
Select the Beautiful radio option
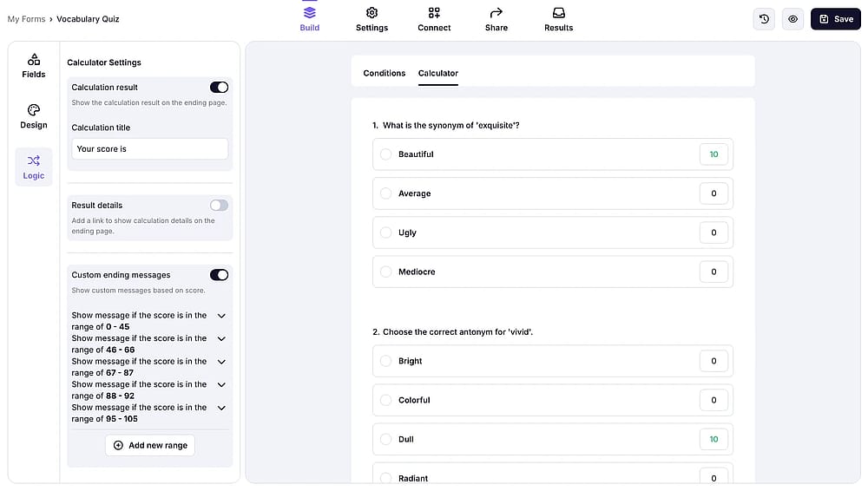386,154
